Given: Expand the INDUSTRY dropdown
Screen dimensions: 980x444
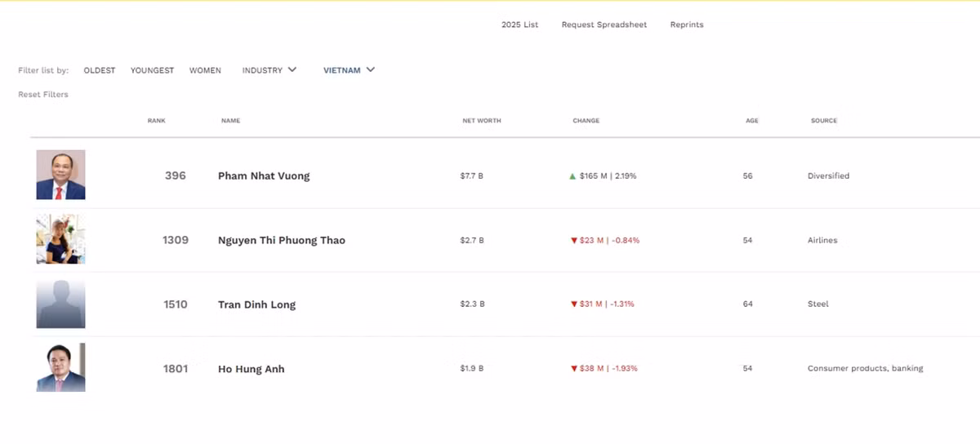Looking at the screenshot, I should coord(269,70).
